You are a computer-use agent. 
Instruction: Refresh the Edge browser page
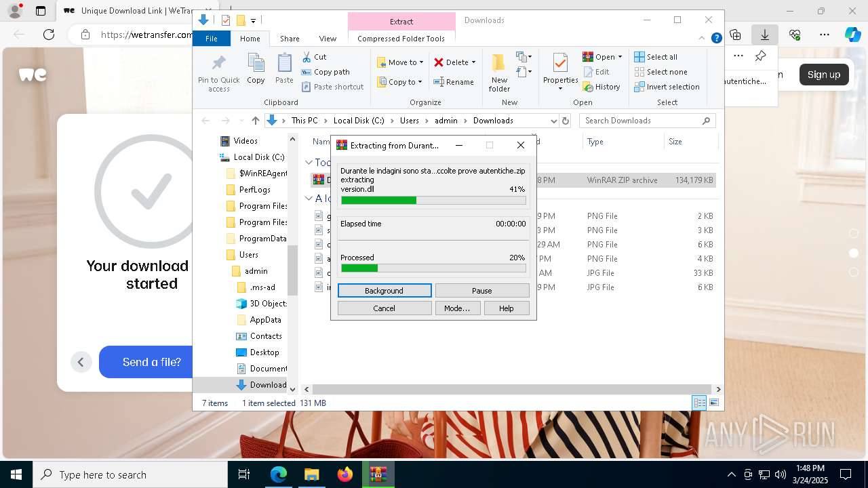point(49,34)
